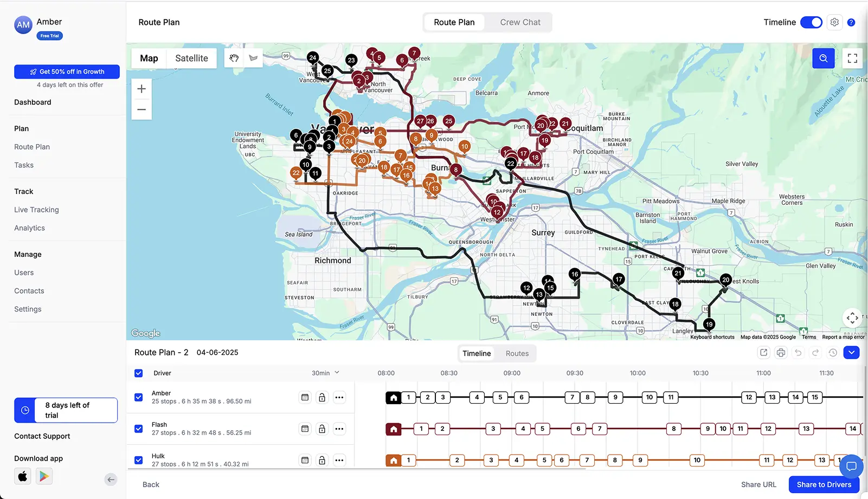Open the calendar for driver Amber
Viewport: 868px width, 499px height.
click(305, 397)
